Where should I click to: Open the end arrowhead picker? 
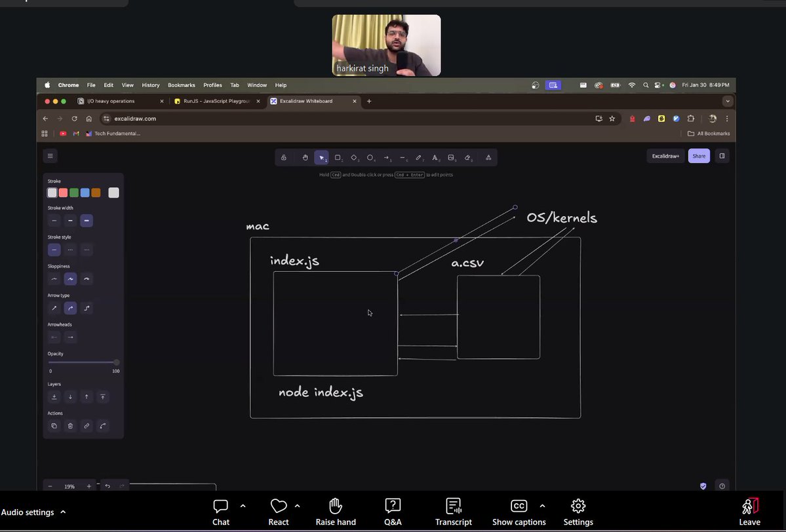coord(70,337)
